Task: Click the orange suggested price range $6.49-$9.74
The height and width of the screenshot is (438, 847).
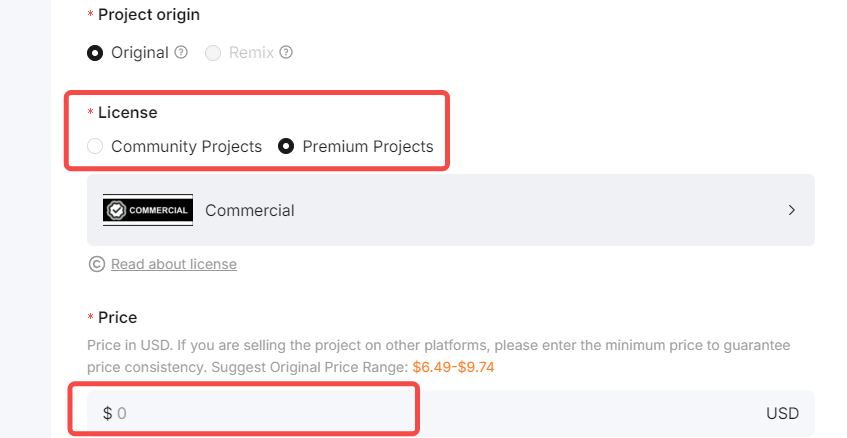Action: click(x=453, y=367)
